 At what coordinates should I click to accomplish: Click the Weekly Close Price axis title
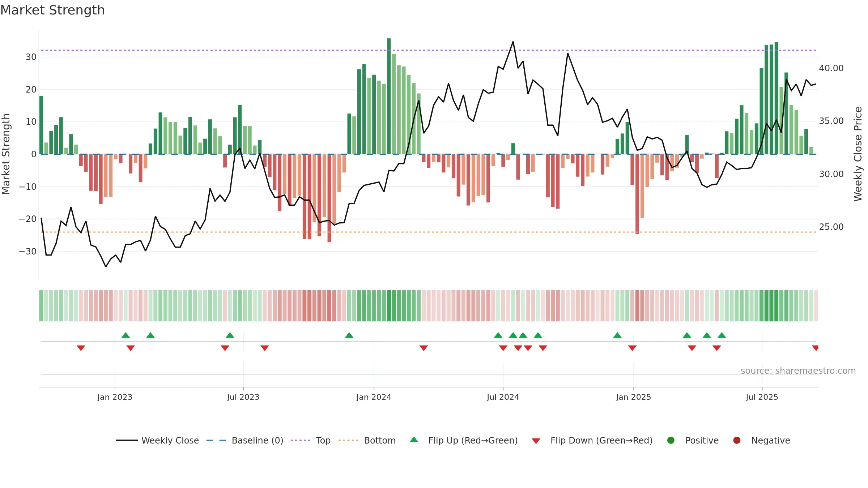[858, 154]
